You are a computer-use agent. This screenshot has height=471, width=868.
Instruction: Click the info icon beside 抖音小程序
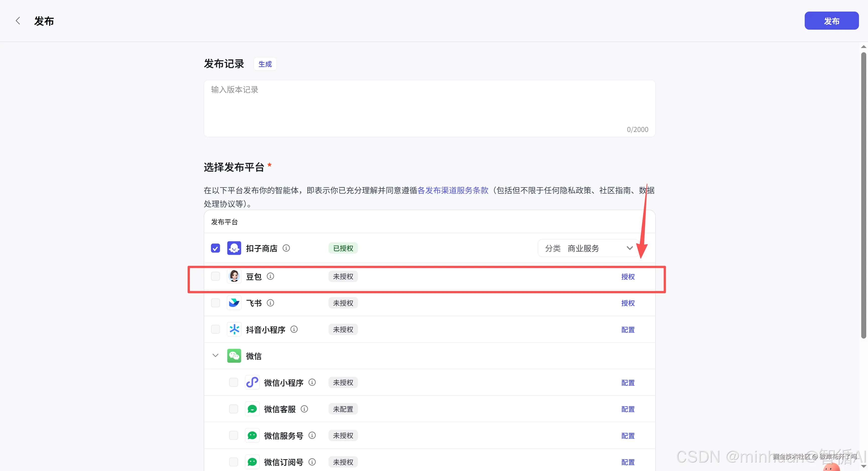click(x=294, y=329)
